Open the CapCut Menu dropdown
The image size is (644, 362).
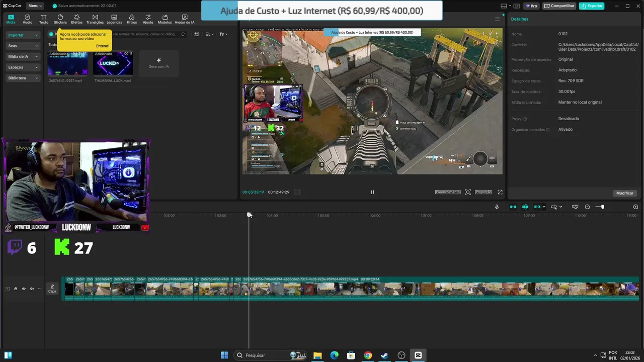(x=34, y=6)
